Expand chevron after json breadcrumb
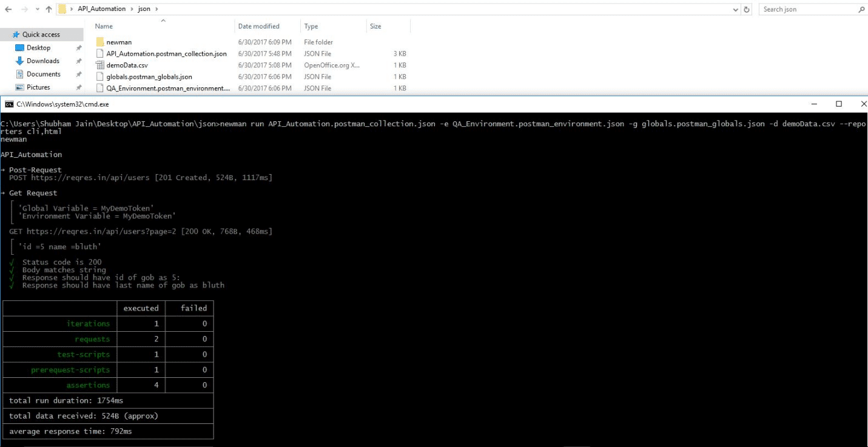The image size is (868, 447). pyautogui.click(x=156, y=9)
